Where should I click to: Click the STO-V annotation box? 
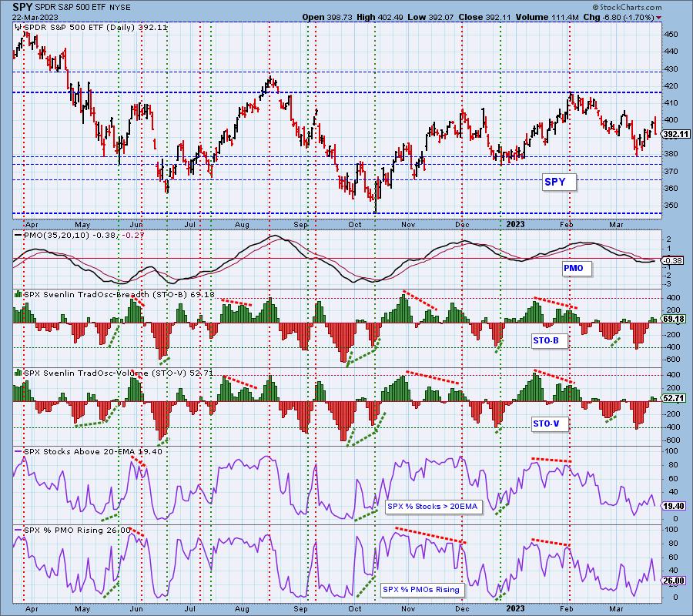coord(550,423)
